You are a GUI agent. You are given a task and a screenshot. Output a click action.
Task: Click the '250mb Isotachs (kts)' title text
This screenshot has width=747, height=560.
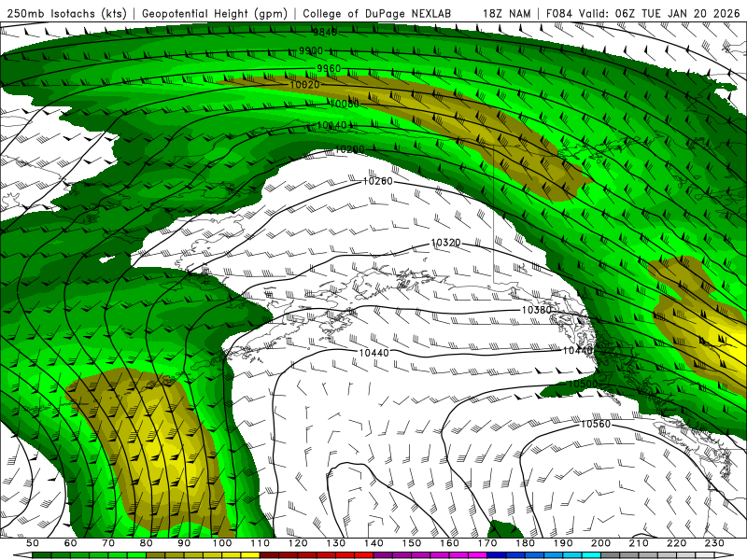click(x=66, y=14)
